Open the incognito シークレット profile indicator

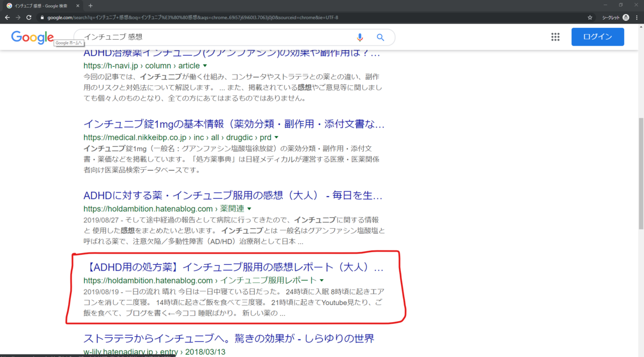pyautogui.click(x=615, y=17)
